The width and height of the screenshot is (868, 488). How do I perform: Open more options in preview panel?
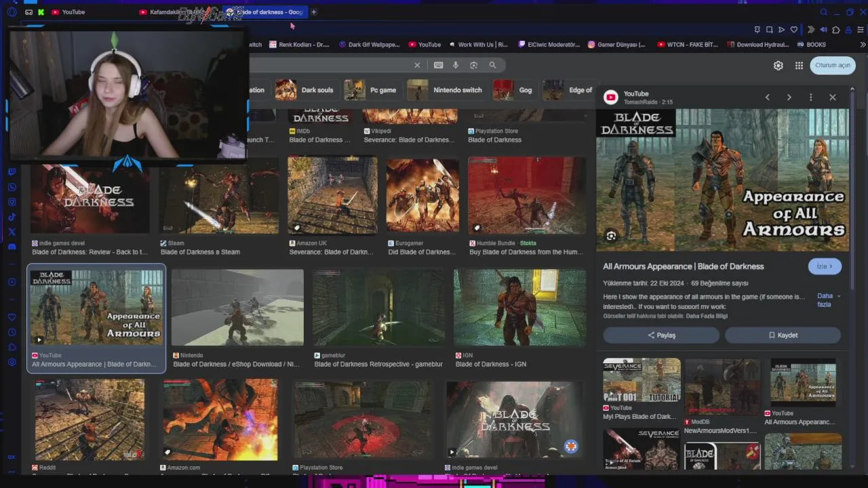tap(810, 98)
